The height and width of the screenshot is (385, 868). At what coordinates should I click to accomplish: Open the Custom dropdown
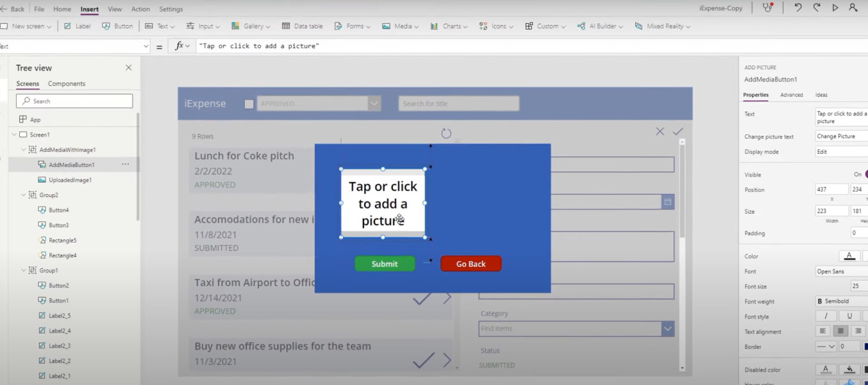(546, 26)
